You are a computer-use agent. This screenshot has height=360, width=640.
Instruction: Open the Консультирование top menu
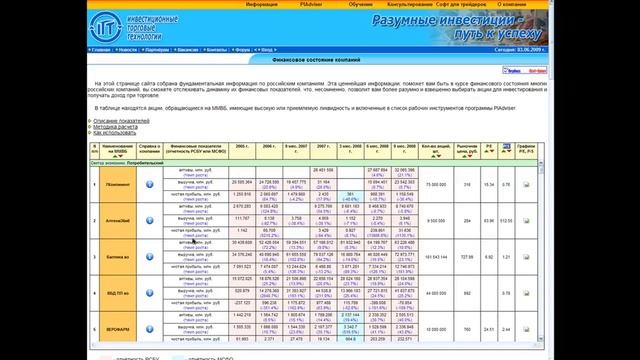coord(409,4)
